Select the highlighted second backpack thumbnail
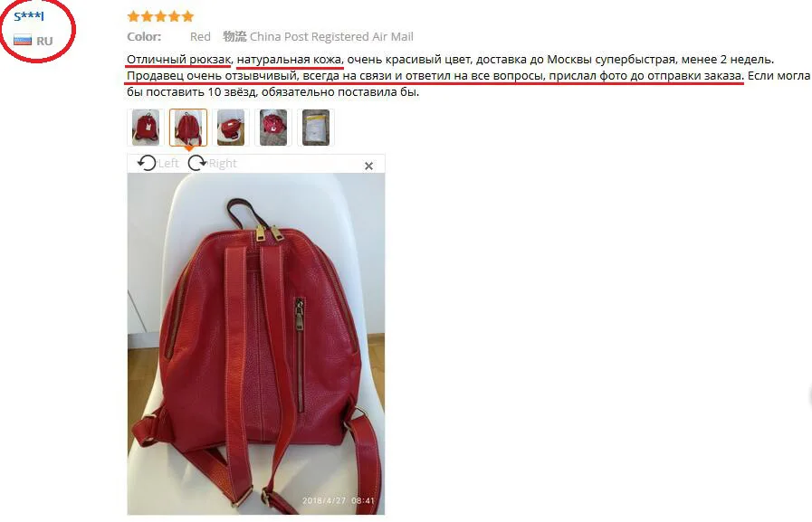The width and height of the screenshot is (812, 522). pos(188,128)
